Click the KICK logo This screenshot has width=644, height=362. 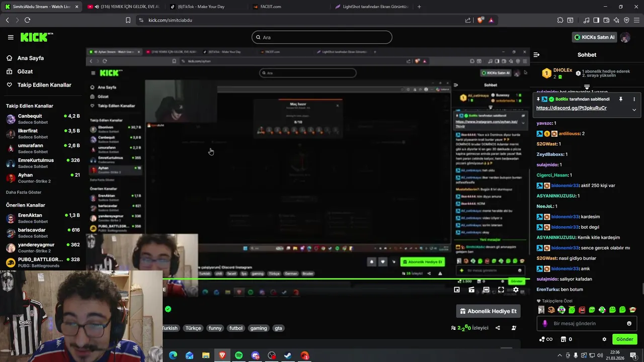coord(36,37)
